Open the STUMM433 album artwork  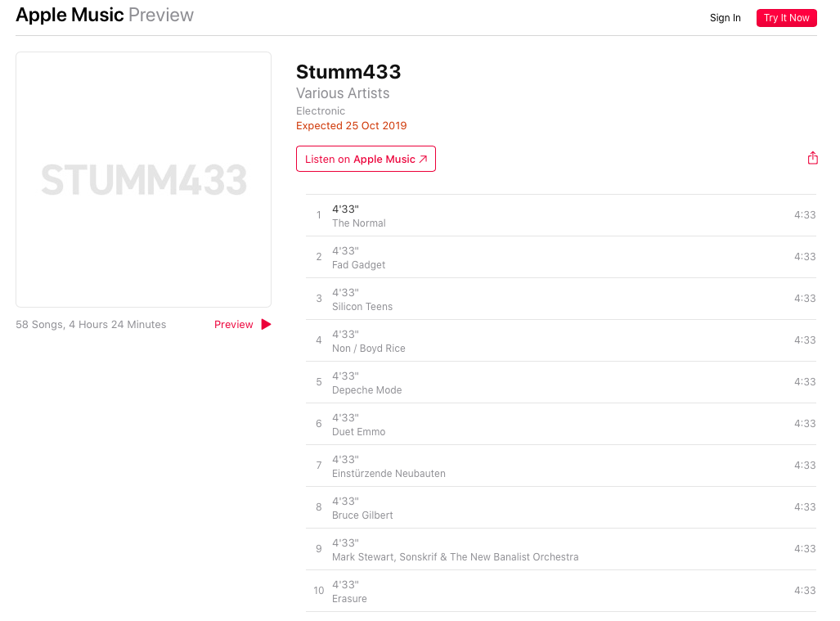point(144,179)
